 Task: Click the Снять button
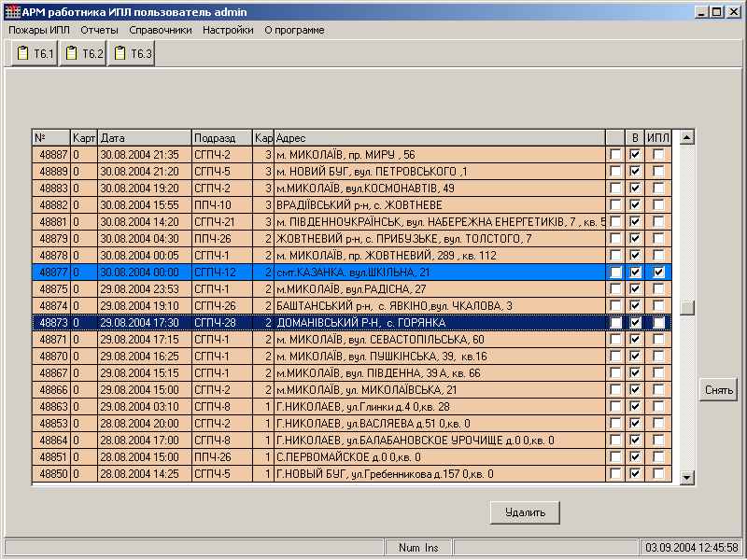718,390
